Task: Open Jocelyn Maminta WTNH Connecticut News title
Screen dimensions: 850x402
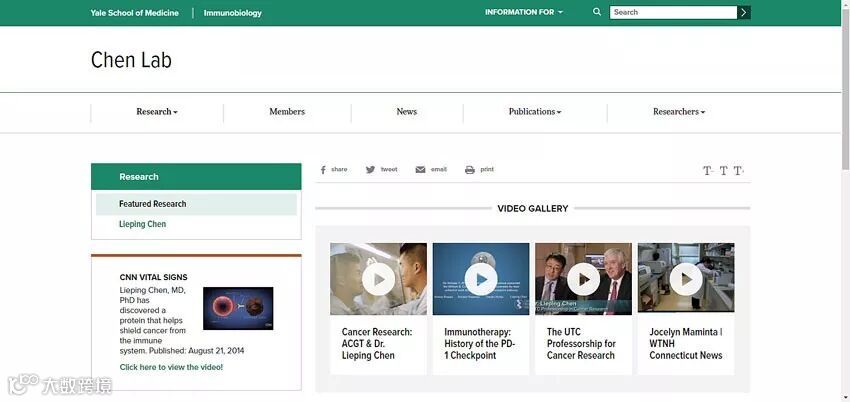Action: pos(686,343)
